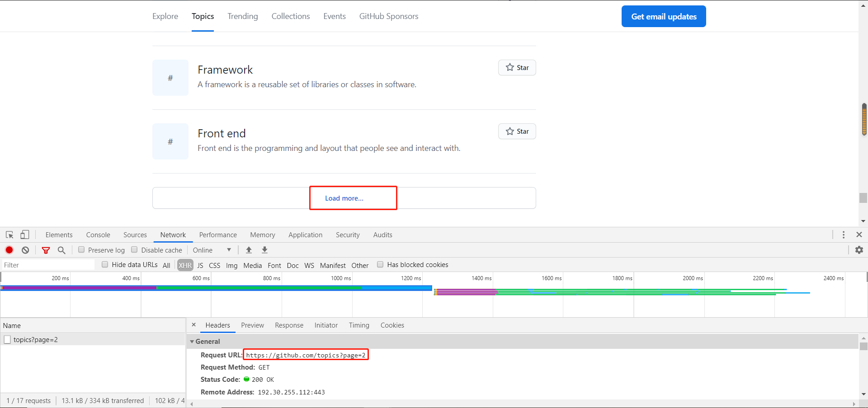This screenshot has width=868, height=408.
Task: Open the Collections page link
Action: tap(291, 16)
